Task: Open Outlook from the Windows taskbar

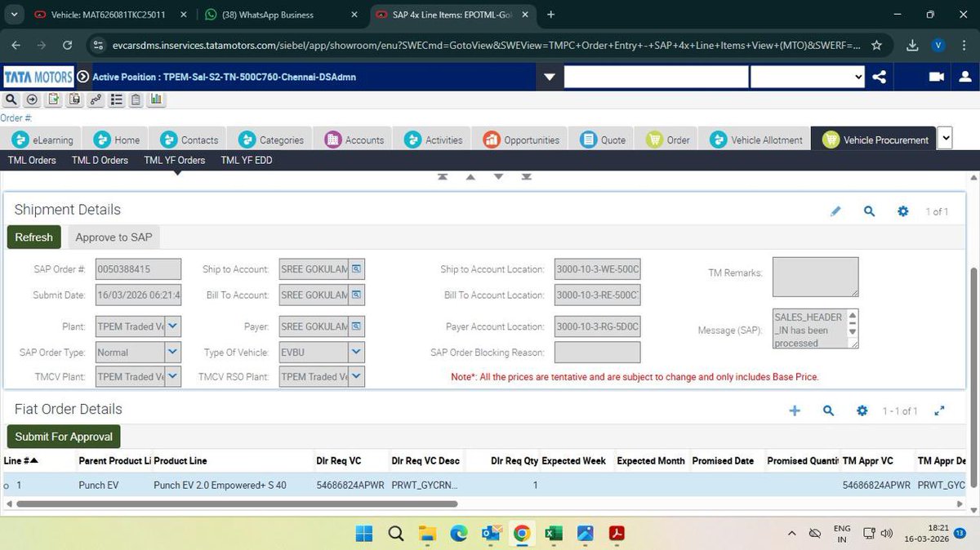Action: pyautogui.click(x=491, y=533)
